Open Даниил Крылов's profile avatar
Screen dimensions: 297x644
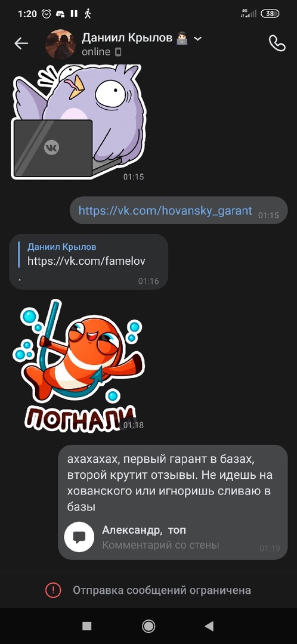(x=60, y=44)
